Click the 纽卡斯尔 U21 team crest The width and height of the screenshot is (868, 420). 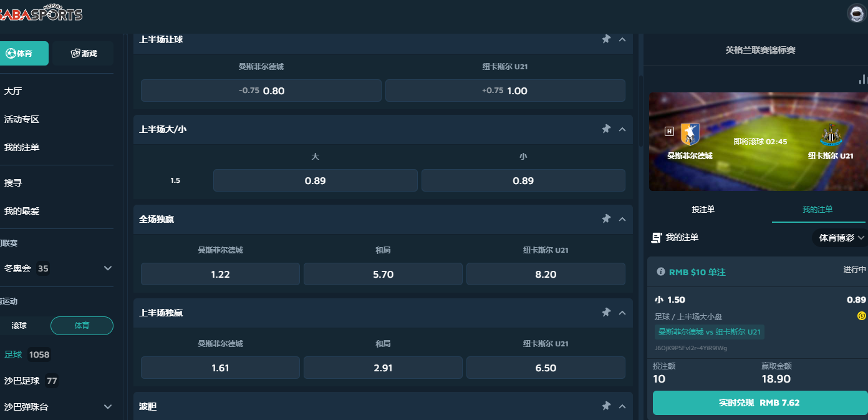(830, 135)
